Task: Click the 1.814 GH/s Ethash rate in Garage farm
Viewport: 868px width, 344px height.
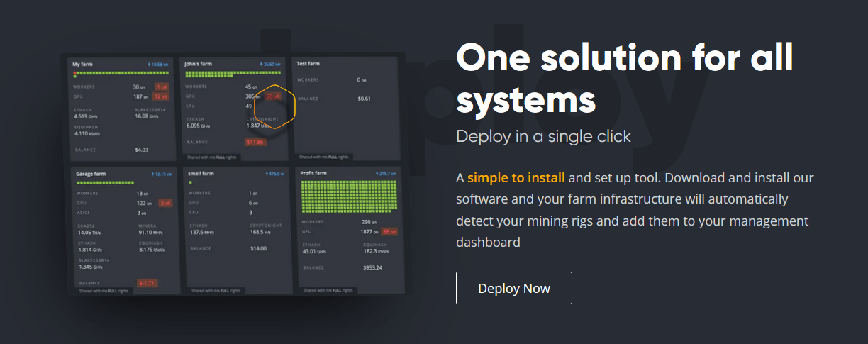Action: click(91, 250)
